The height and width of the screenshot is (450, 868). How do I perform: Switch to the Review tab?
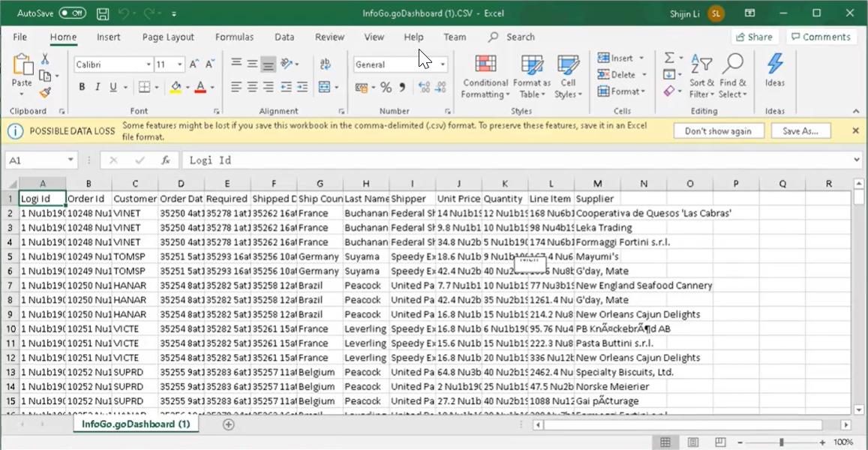tap(330, 37)
